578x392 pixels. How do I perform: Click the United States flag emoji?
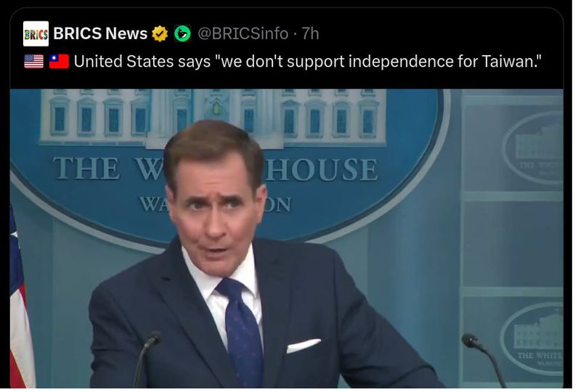point(34,62)
